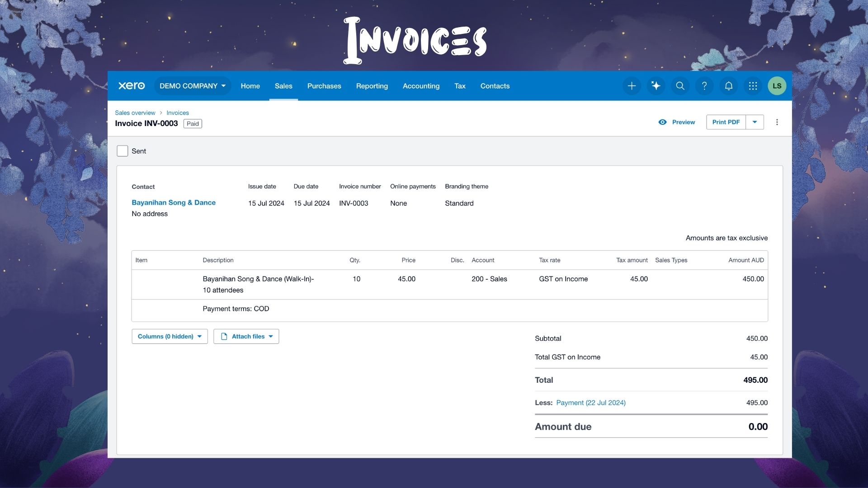Click the Print PDF button
Screen dimensions: 868x488
[726, 122]
